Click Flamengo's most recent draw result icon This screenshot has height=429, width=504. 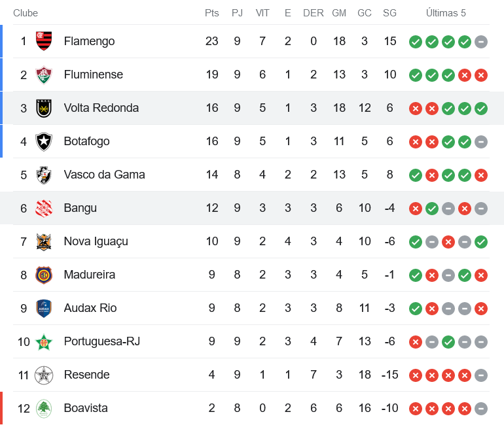click(481, 42)
